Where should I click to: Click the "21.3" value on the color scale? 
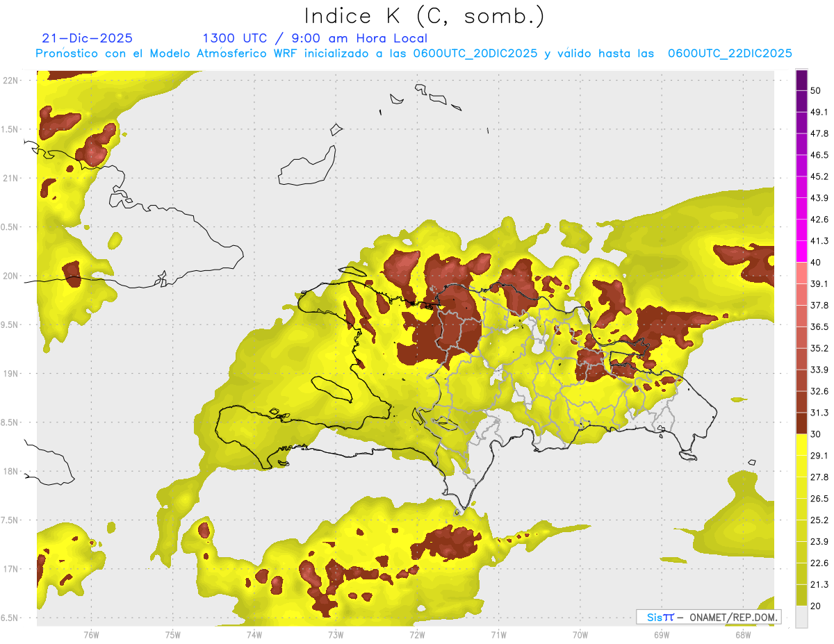[x=819, y=585]
